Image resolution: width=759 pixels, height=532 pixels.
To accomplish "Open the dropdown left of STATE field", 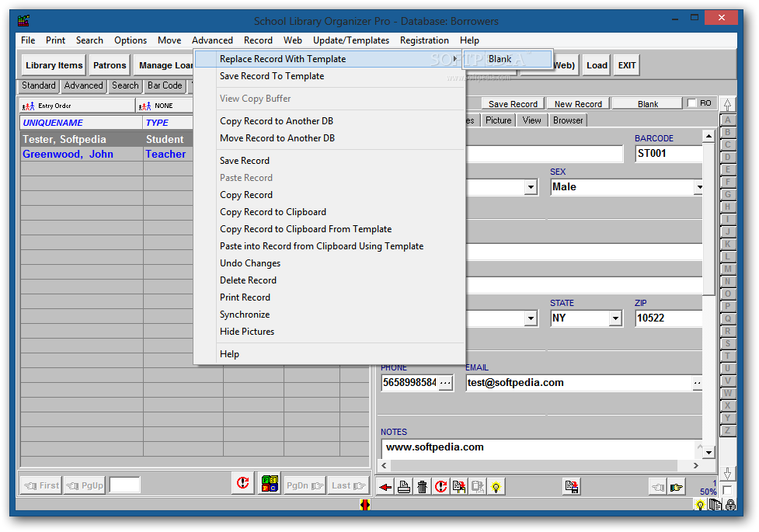I will (531, 318).
